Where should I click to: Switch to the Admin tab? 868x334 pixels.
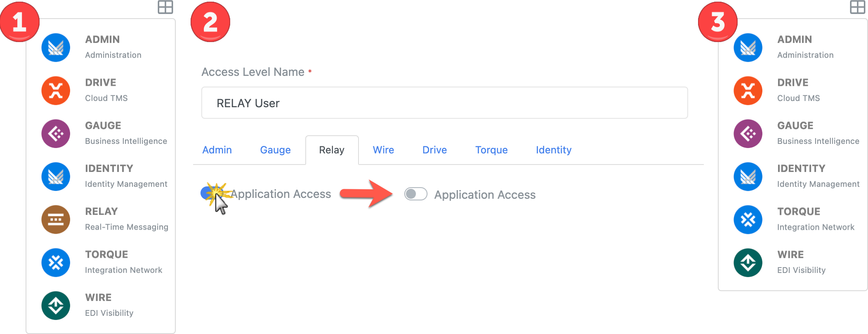coord(217,150)
